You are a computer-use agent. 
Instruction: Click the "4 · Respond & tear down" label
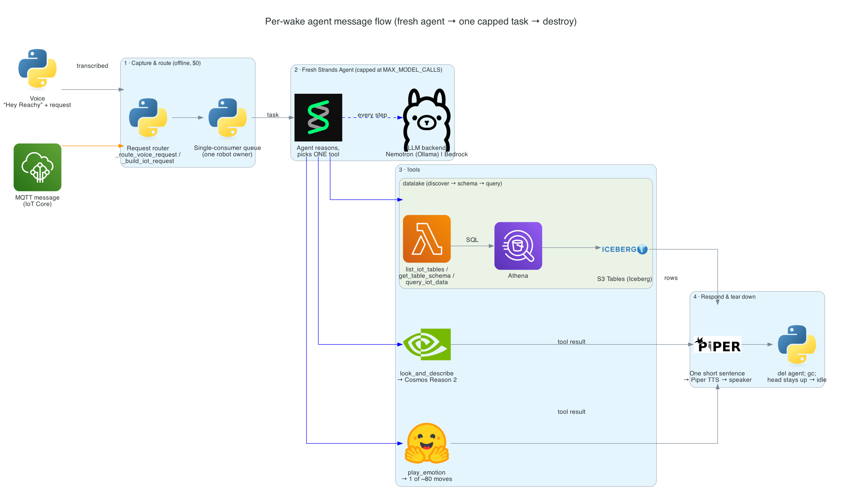coord(724,297)
